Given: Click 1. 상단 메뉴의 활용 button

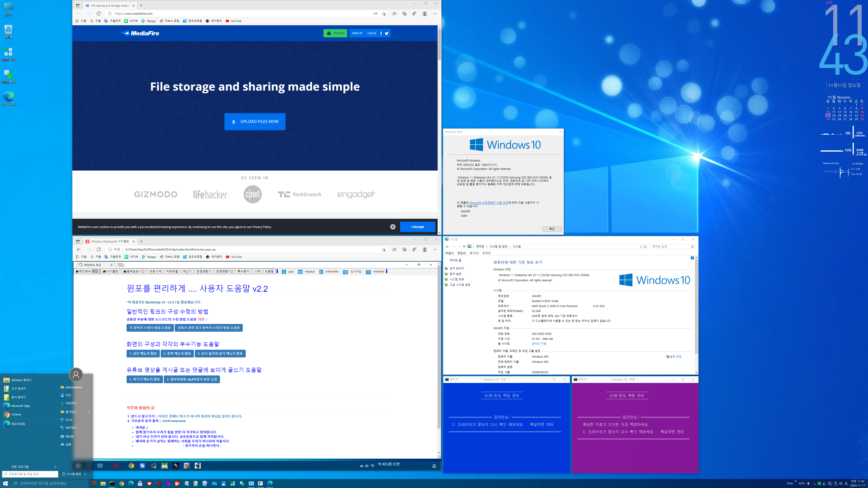Looking at the screenshot, I should coord(143,354).
